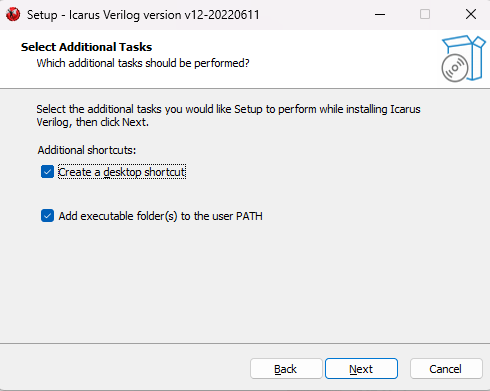Screen dimensions: 490x391
Task: Uncheck the desktop shortcut checkbox
Action: coord(47,172)
